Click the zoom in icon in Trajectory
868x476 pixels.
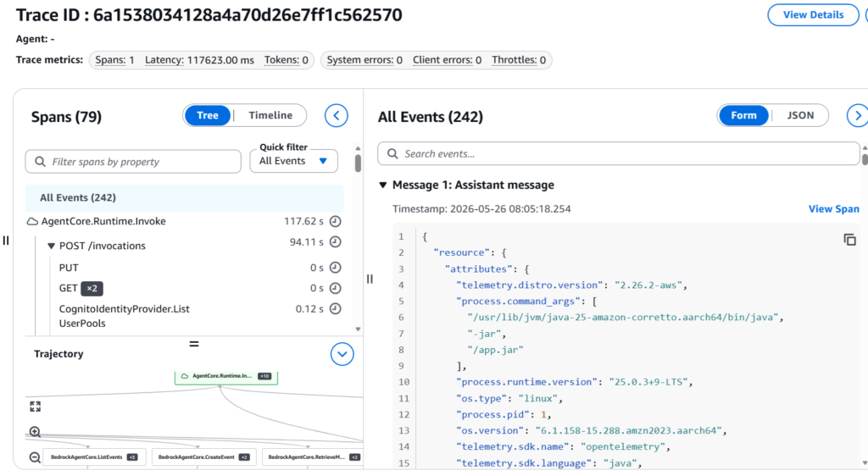[35, 432]
